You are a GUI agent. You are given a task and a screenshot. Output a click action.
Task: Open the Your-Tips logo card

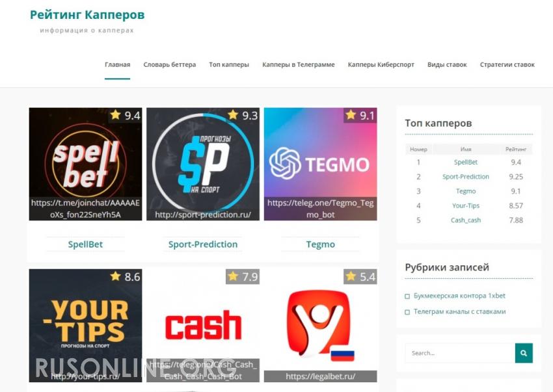85,326
